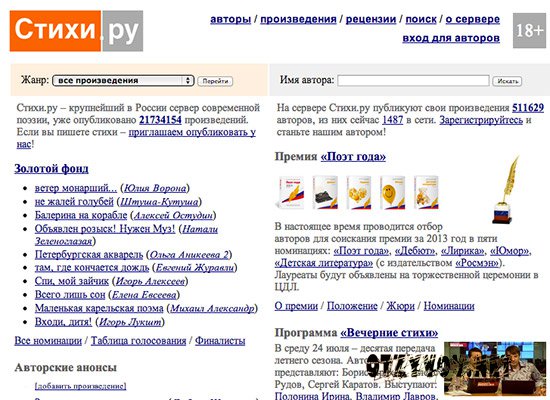Open the «Вечерние стихи» heading link
Viewport: 550px width, 400px height.
pyautogui.click(x=389, y=333)
